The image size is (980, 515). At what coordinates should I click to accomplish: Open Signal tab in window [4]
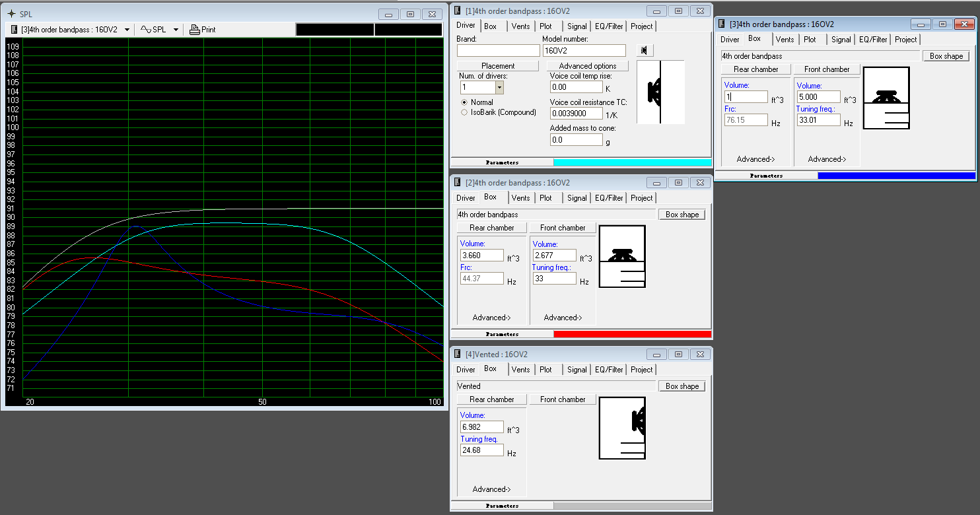coord(577,370)
